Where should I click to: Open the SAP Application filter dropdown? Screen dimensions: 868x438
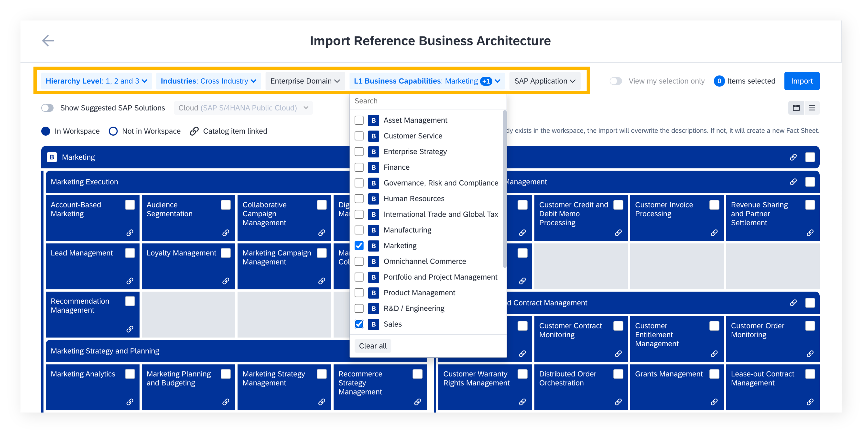(545, 81)
